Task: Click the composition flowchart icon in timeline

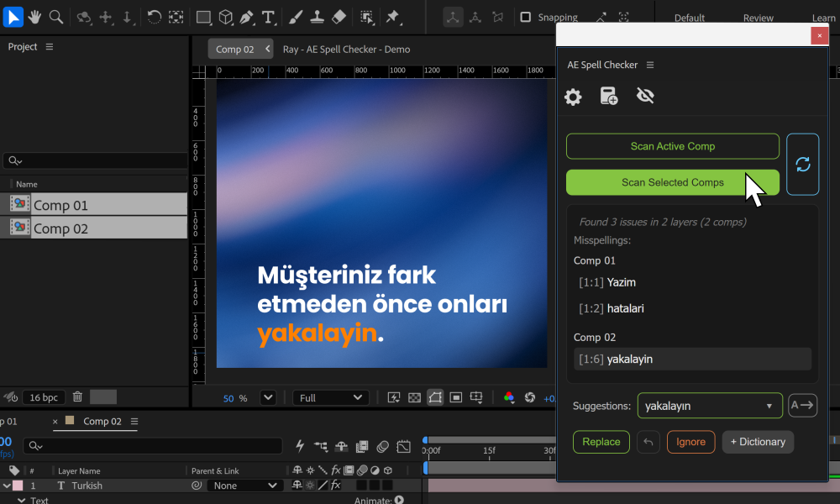Action: pos(321,445)
